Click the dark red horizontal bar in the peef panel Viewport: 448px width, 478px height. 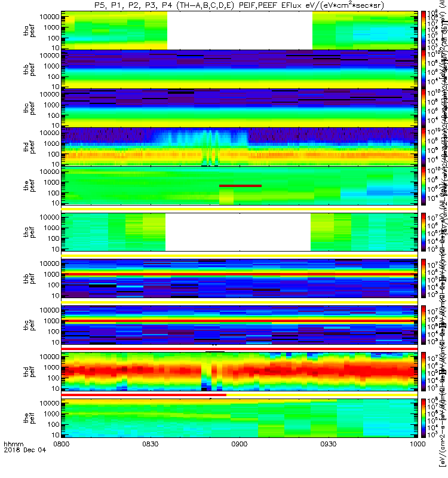(x=240, y=186)
